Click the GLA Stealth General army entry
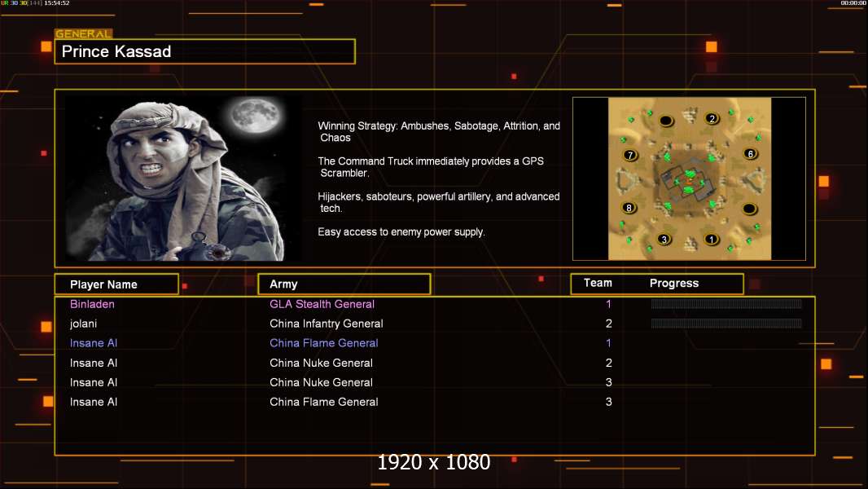Image resolution: width=868 pixels, height=489 pixels. click(x=322, y=304)
